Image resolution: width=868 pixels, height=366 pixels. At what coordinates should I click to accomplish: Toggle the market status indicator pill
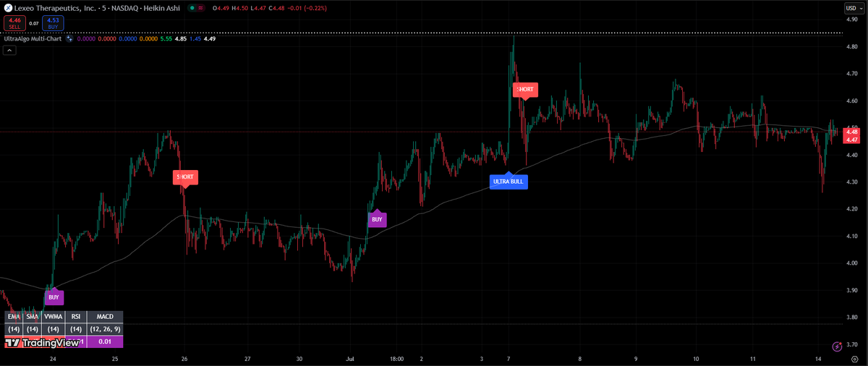pyautogui.click(x=196, y=8)
